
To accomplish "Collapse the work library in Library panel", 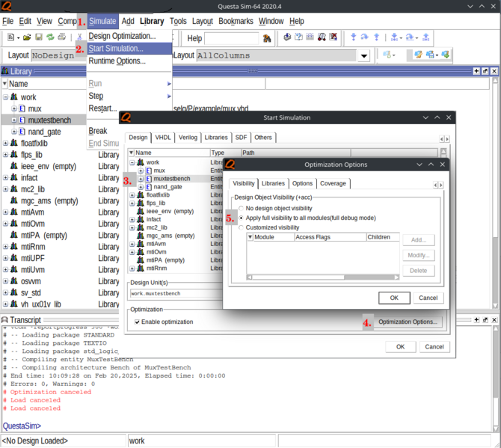I will pyautogui.click(x=6, y=96).
